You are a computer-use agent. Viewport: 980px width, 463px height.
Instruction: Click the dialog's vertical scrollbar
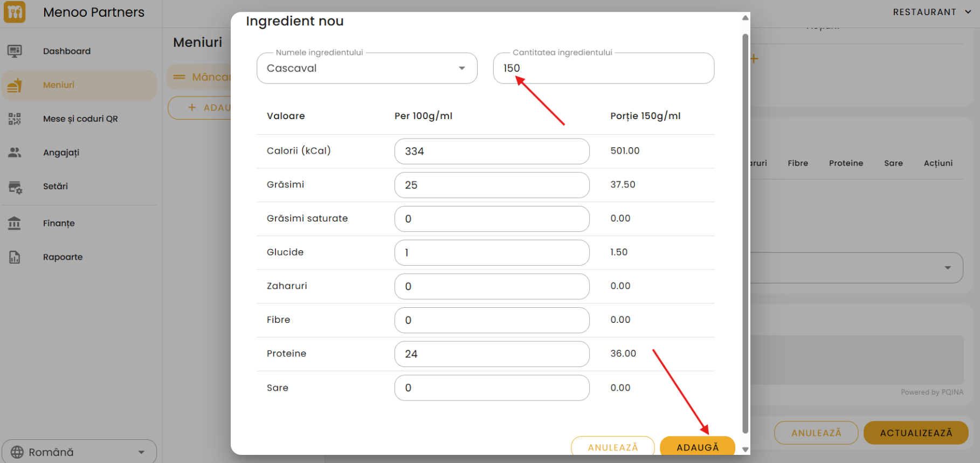(745, 232)
